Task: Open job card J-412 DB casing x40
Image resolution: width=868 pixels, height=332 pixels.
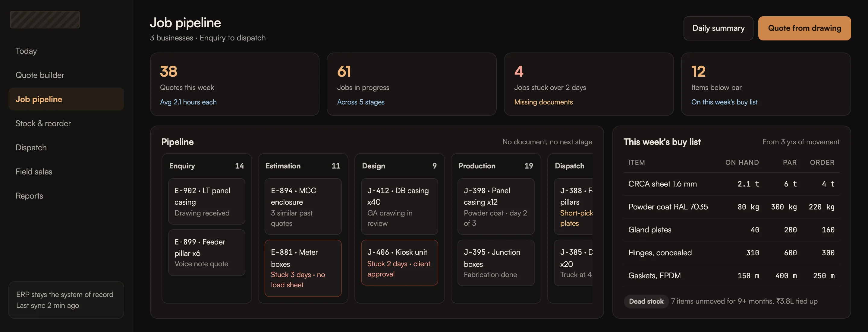Action: [x=399, y=206]
